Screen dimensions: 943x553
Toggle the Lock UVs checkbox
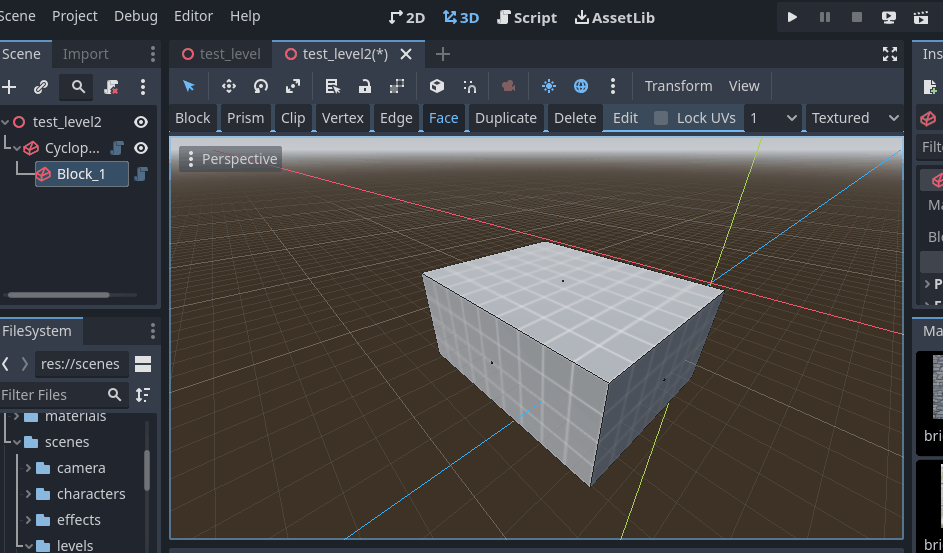click(x=661, y=118)
